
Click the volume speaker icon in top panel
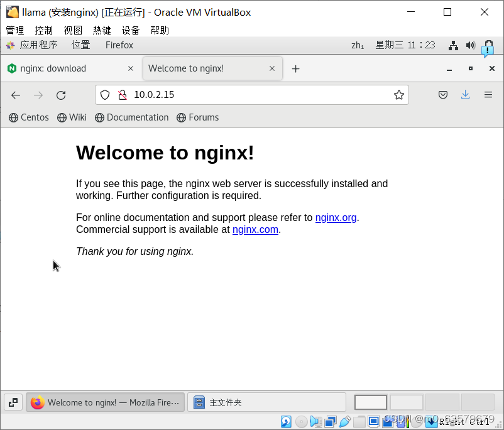click(x=471, y=45)
